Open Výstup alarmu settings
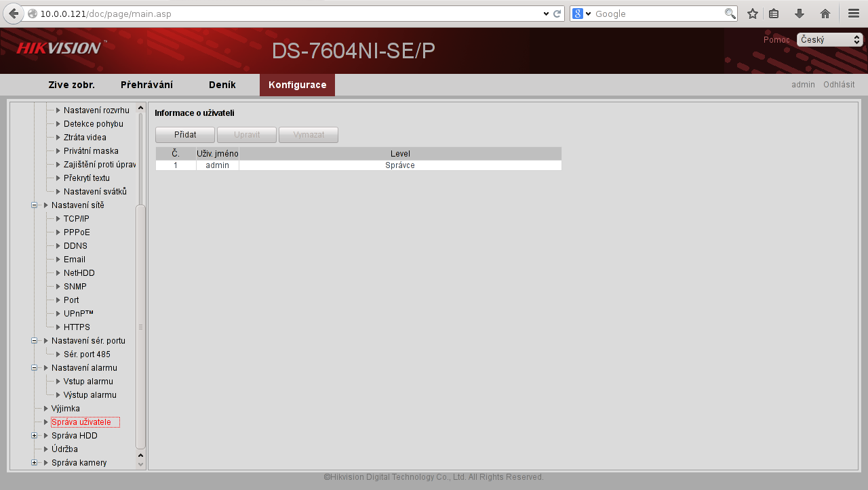The height and width of the screenshot is (490, 868). pos(90,395)
